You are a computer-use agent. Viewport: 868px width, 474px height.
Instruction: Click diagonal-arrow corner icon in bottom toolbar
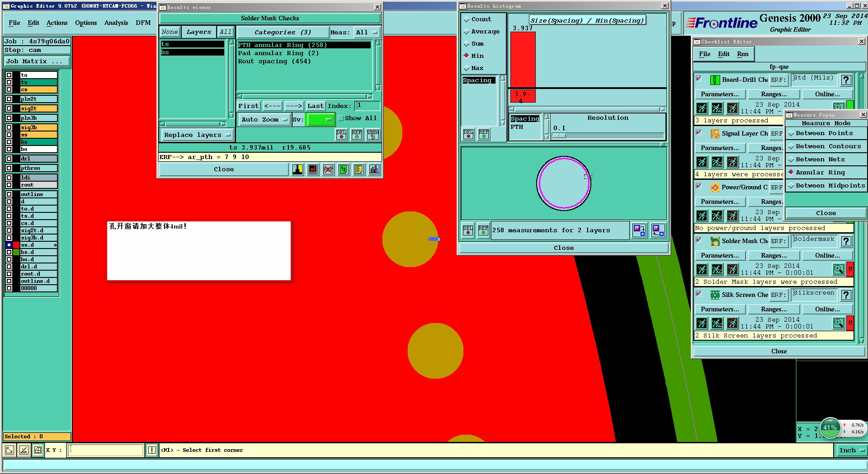point(9,450)
